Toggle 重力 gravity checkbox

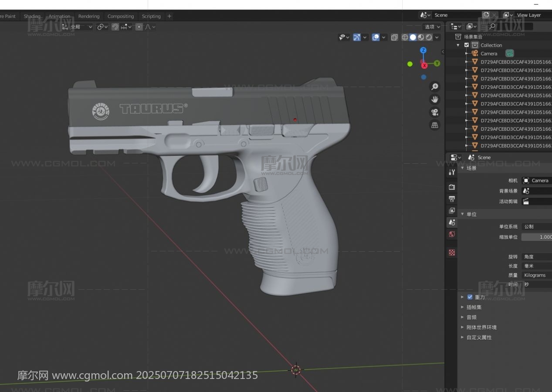pyautogui.click(x=470, y=297)
